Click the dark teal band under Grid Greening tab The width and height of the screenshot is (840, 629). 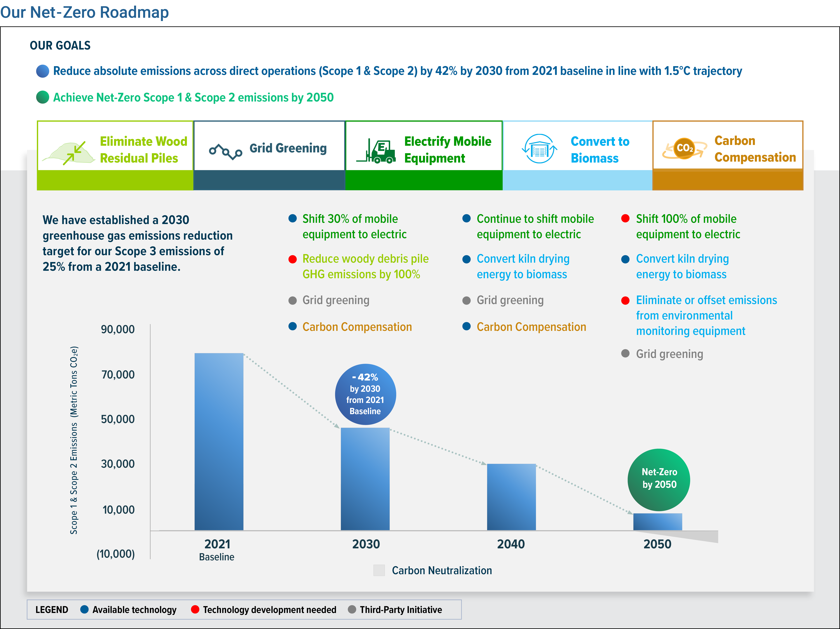point(269,180)
